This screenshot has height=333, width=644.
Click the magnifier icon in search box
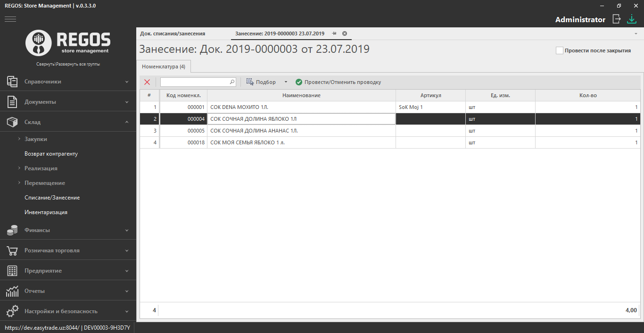pyautogui.click(x=232, y=82)
